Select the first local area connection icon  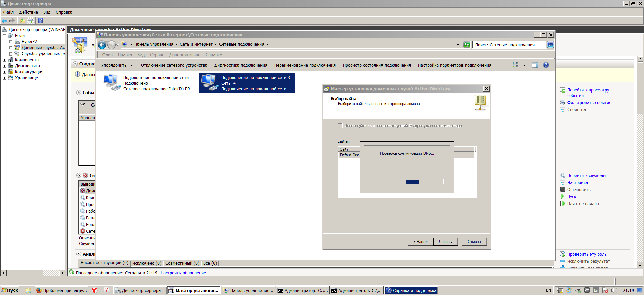pyautogui.click(x=112, y=83)
